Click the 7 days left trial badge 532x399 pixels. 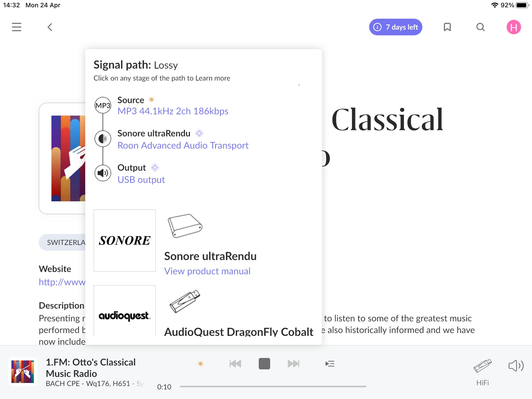[395, 27]
